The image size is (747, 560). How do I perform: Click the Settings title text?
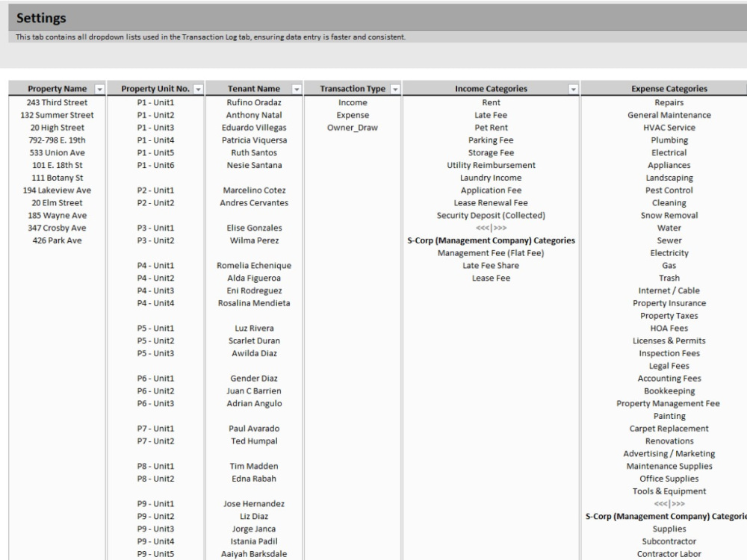coord(41,18)
